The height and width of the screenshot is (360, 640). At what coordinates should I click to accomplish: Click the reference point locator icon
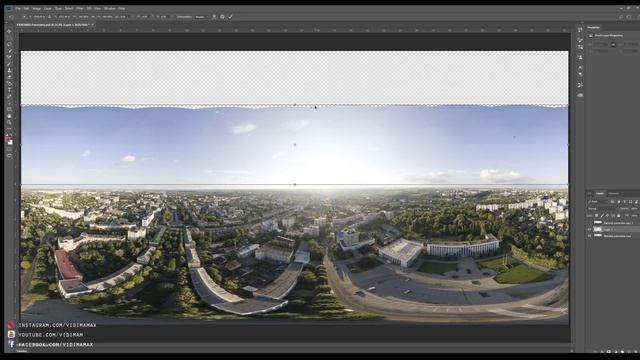tap(24, 17)
